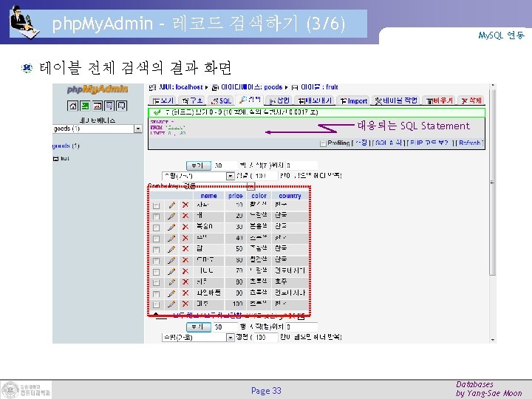Delete the row with price 10
532x399 pixels.
[x=185, y=205]
